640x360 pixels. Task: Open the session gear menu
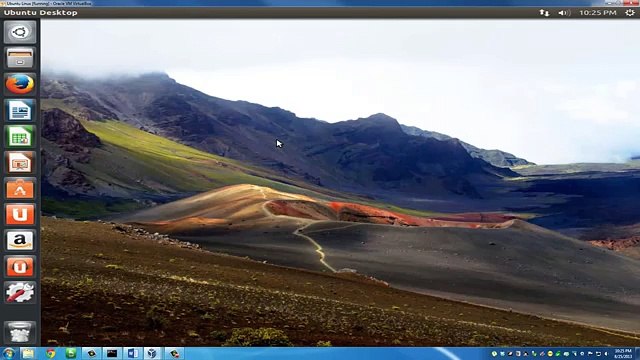(630, 13)
